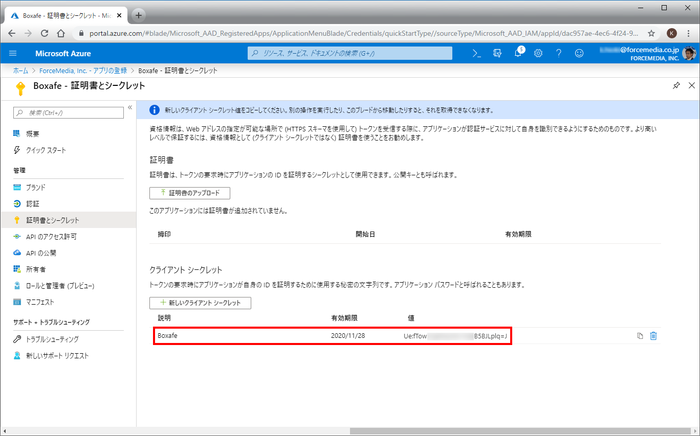This screenshot has height=436, width=700.
Task: Open ロールと管理者 (プレビュー) item
Action: [x=60, y=286]
